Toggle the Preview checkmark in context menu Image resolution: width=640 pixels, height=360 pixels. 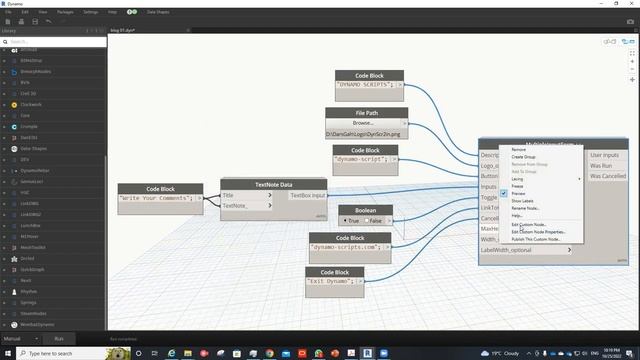coord(504,193)
